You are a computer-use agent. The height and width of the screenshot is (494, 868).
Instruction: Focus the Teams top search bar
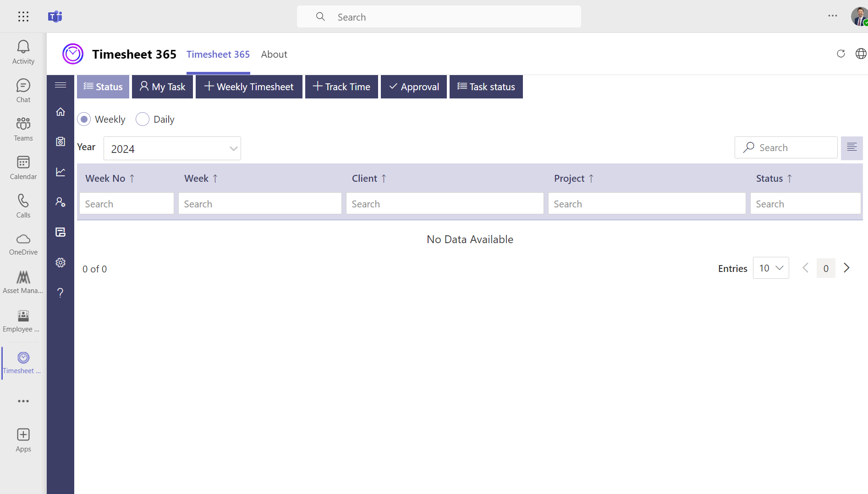coord(439,17)
